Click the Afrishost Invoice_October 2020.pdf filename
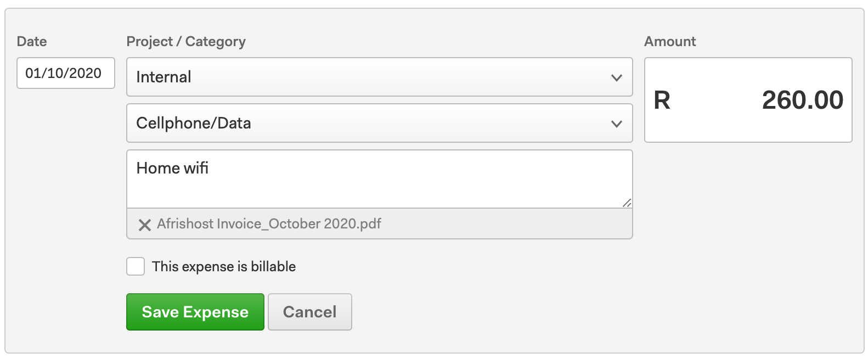 click(x=269, y=224)
